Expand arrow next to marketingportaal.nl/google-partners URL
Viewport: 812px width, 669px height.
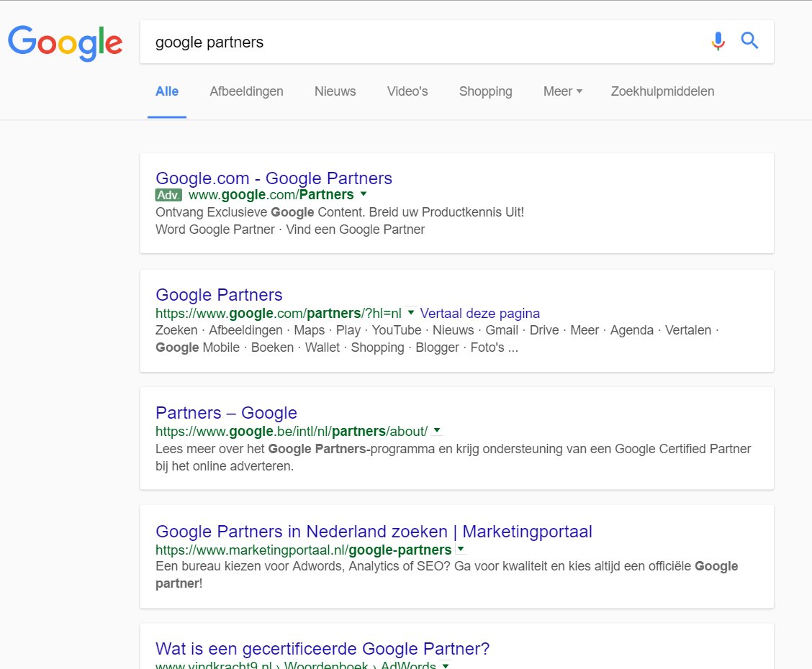click(461, 549)
